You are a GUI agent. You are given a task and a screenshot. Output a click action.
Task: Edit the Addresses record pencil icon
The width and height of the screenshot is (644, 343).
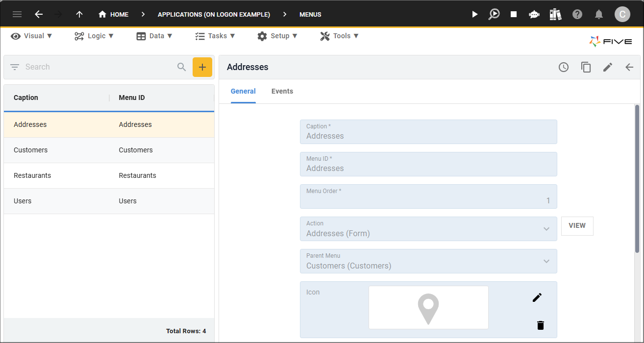coord(608,67)
